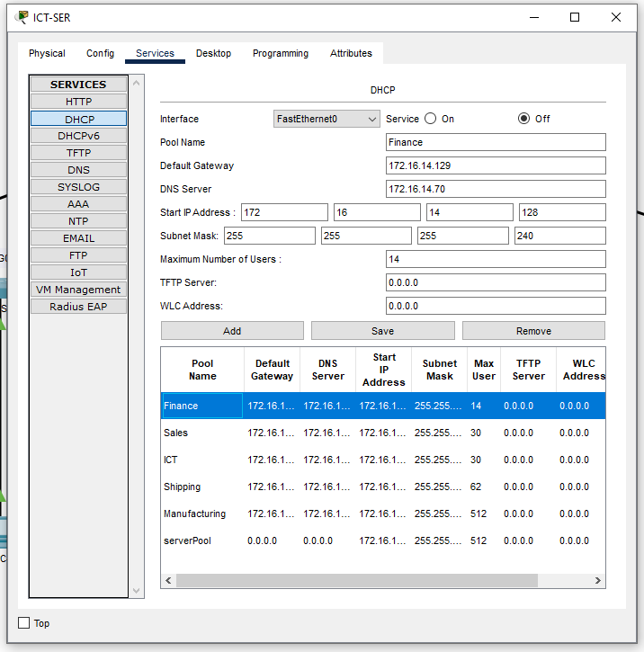Viewport: 644px width, 652px height.
Task: Choose the Radius EAP service
Action: pos(78,307)
